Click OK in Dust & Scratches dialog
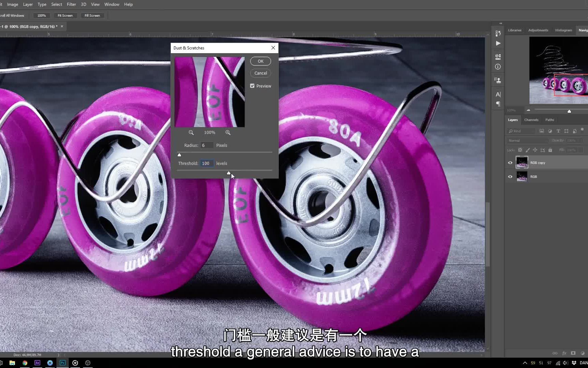The height and width of the screenshot is (368, 588). pyautogui.click(x=260, y=61)
